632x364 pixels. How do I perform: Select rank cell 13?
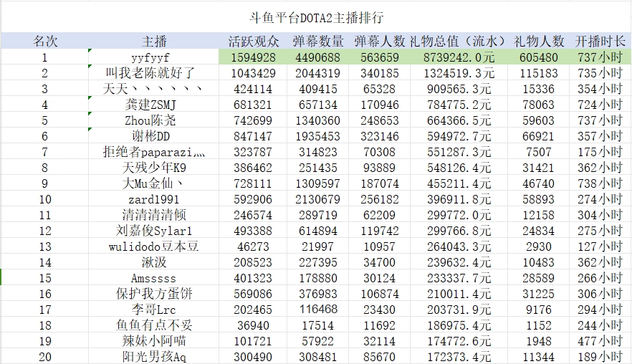point(44,246)
